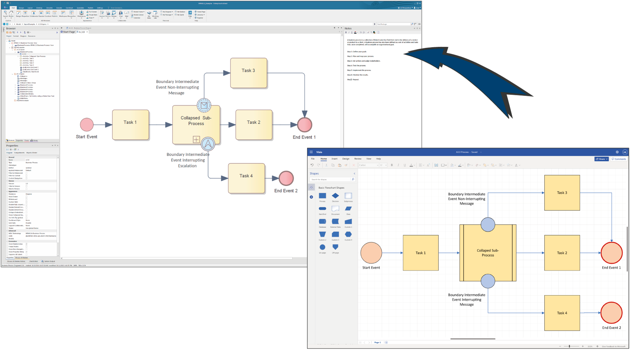Click the Share button in Visio
This screenshot has width=630, height=364.
[601, 159]
